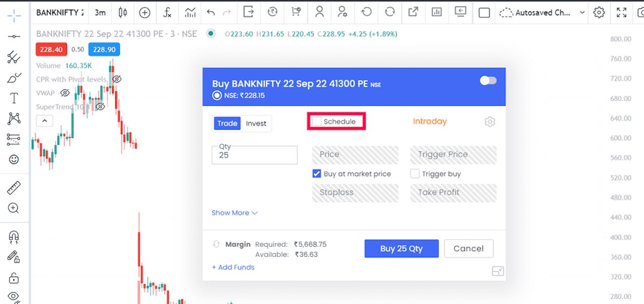The image size is (644, 304).
Task: Open the emoji icons tool
Action: pyautogui.click(x=14, y=159)
